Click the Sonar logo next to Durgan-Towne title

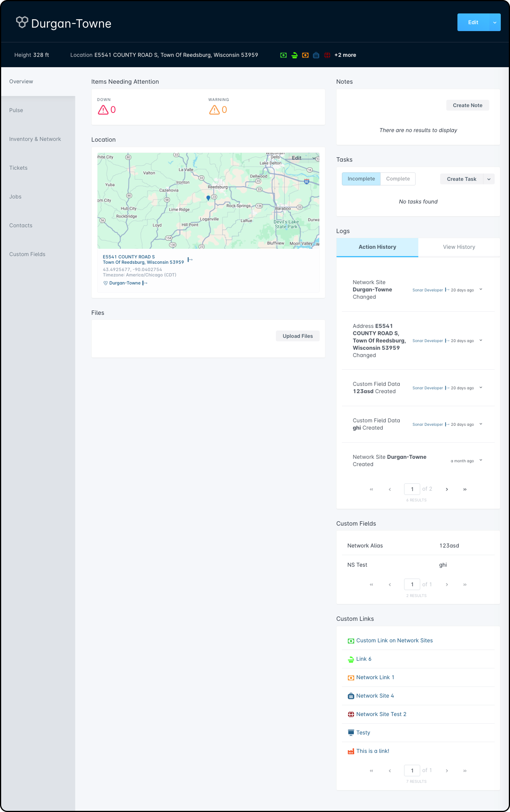[22, 22]
